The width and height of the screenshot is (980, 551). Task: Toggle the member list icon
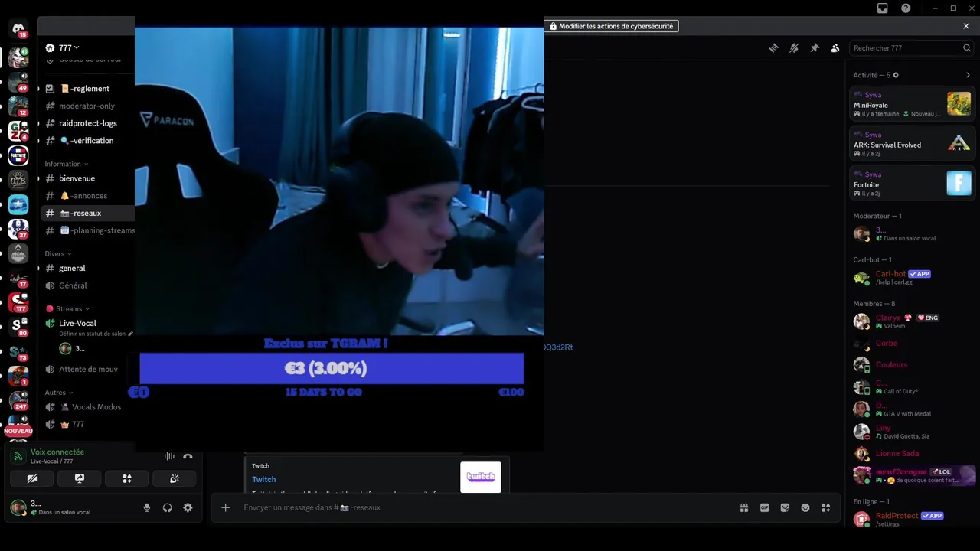click(835, 47)
